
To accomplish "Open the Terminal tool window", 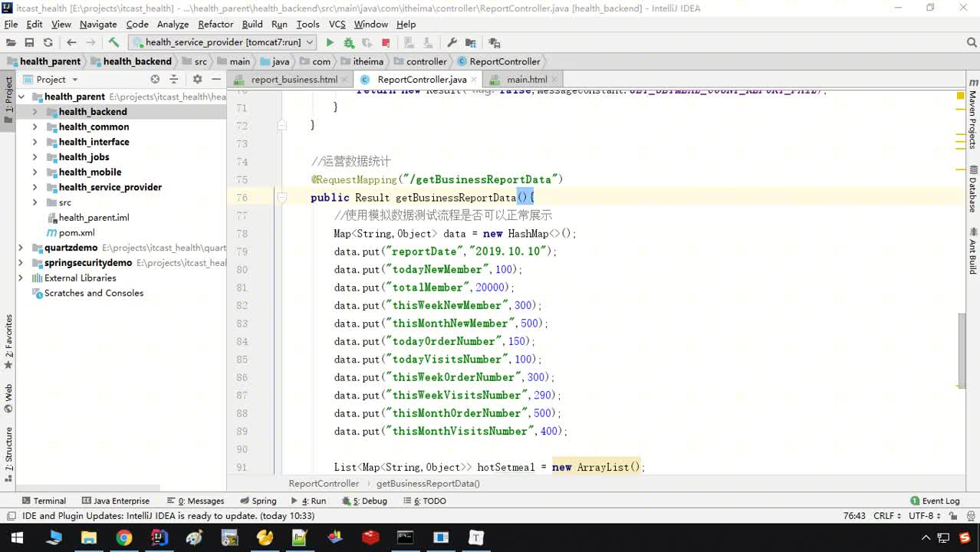I will pyautogui.click(x=44, y=501).
